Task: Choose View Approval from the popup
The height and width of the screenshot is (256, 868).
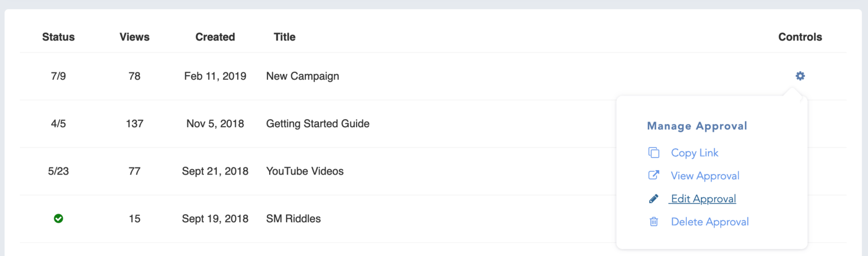Action: pyautogui.click(x=705, y=176)
